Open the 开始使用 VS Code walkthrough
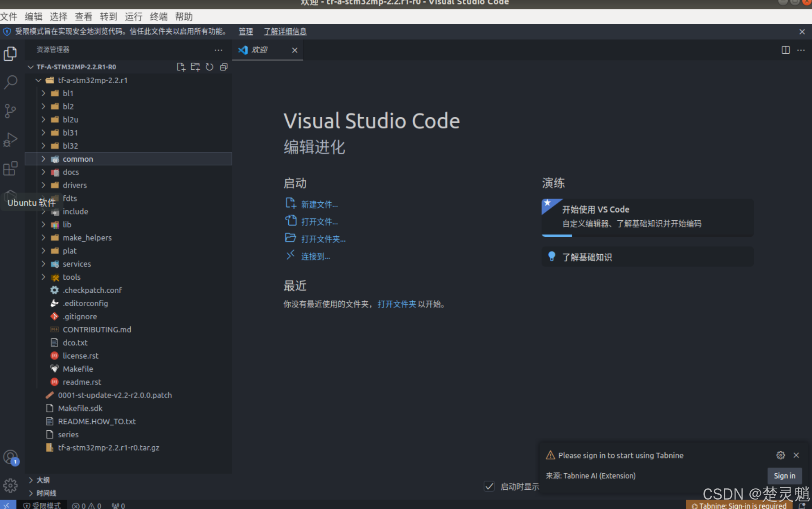The height and width of the screenshot is (509, 812). pos(647,218)
